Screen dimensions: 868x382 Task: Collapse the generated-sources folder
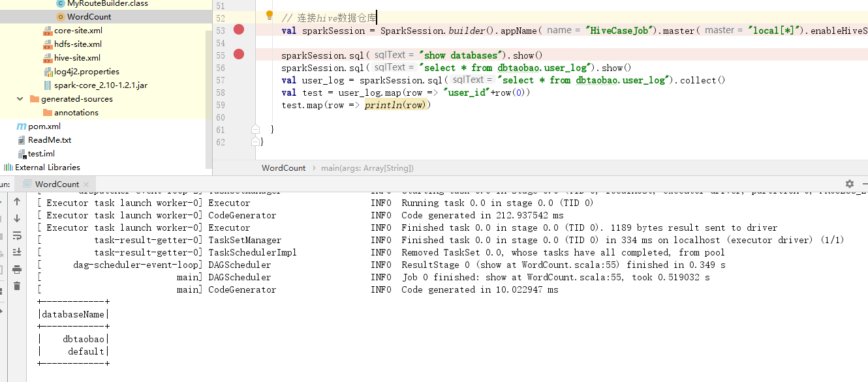(x=20, y=99)
